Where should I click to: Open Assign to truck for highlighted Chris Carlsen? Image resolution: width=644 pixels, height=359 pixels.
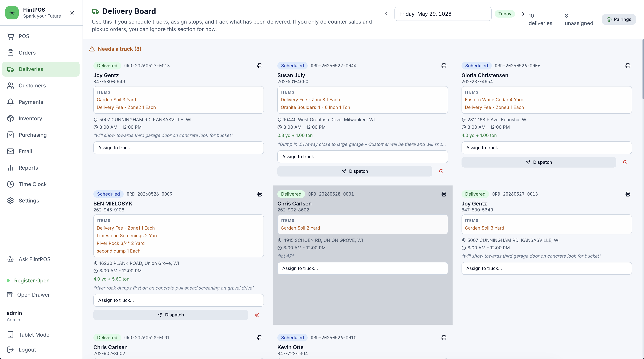point(363,268)
